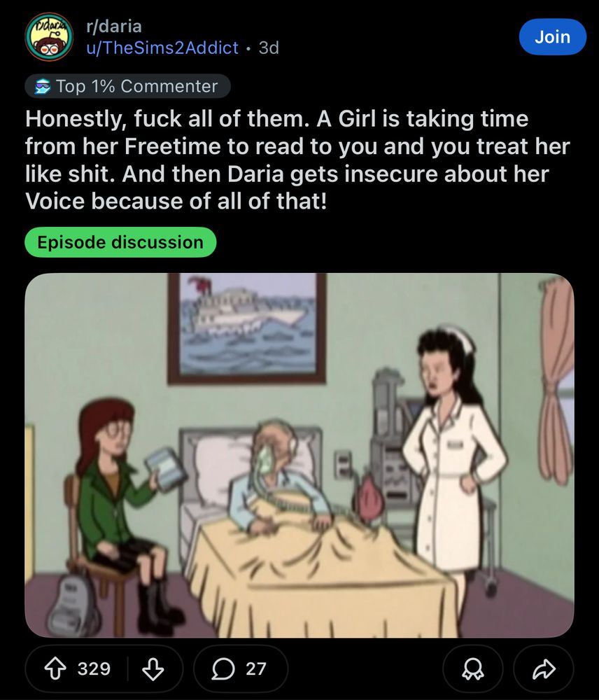Open the comments bubble icon

tap(223, 668)
